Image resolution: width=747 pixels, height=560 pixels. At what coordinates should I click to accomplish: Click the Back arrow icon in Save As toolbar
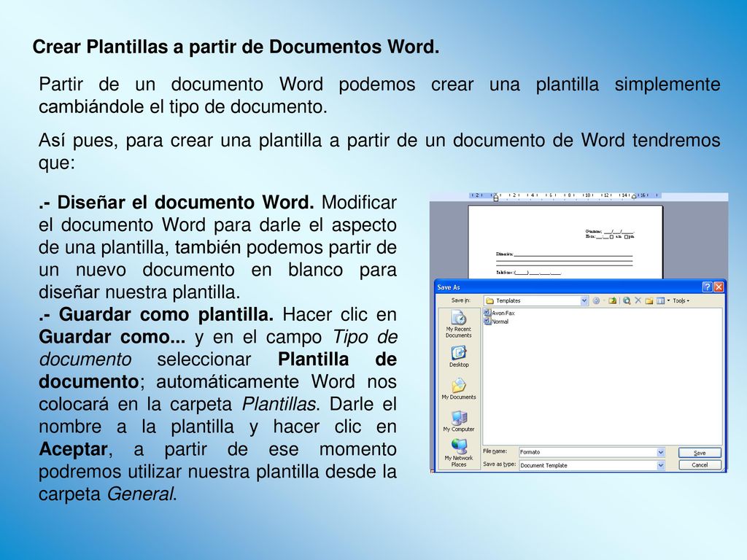tap(596, 301)
